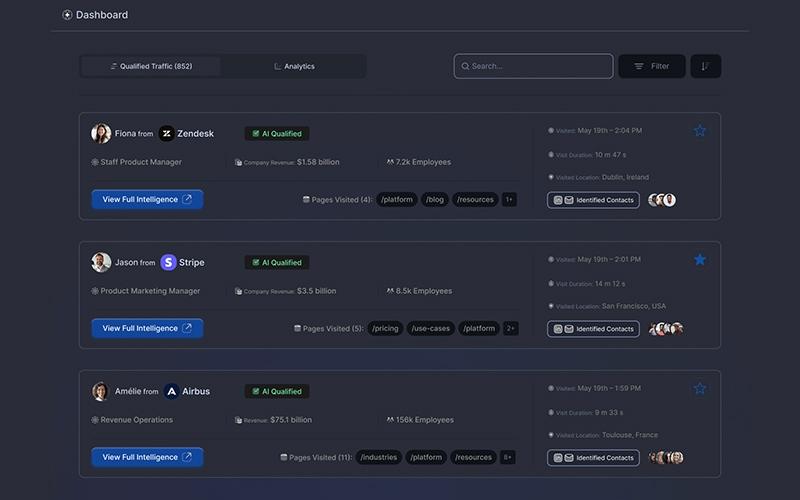Select the /industries page tag
This screenshot has width=800, height=500.
click(379, 458)
